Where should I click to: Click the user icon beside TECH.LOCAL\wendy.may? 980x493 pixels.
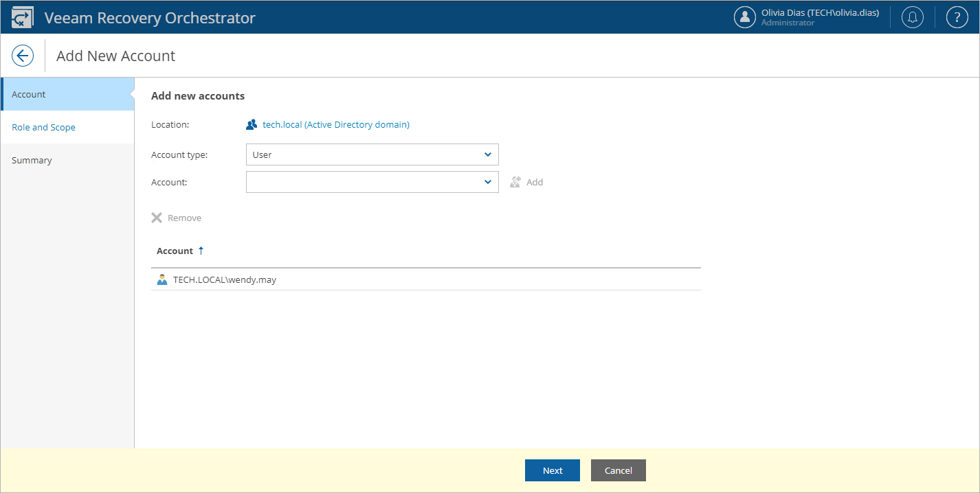pos(162,279)
